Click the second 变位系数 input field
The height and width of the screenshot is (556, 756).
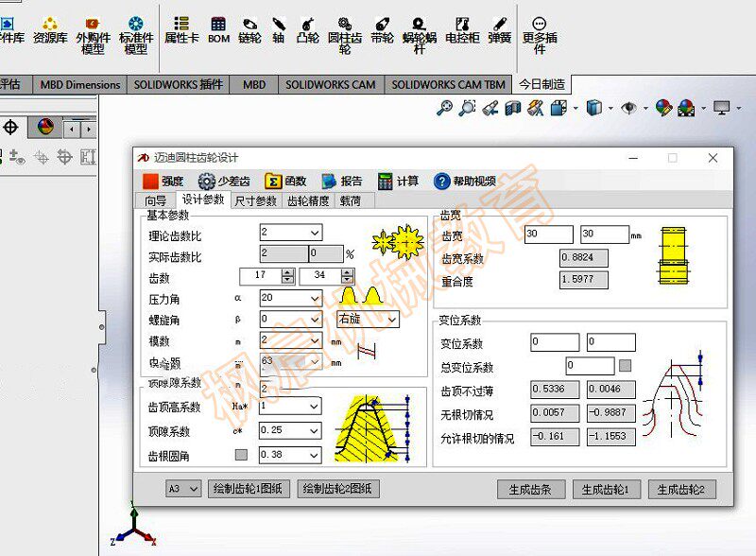(x=610, y=342)
